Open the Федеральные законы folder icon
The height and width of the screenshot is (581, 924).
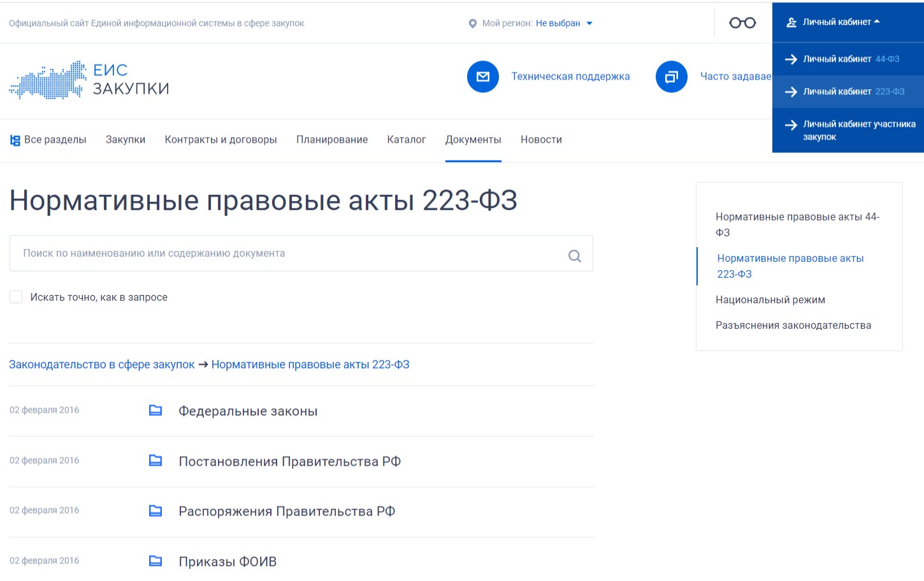155,410
